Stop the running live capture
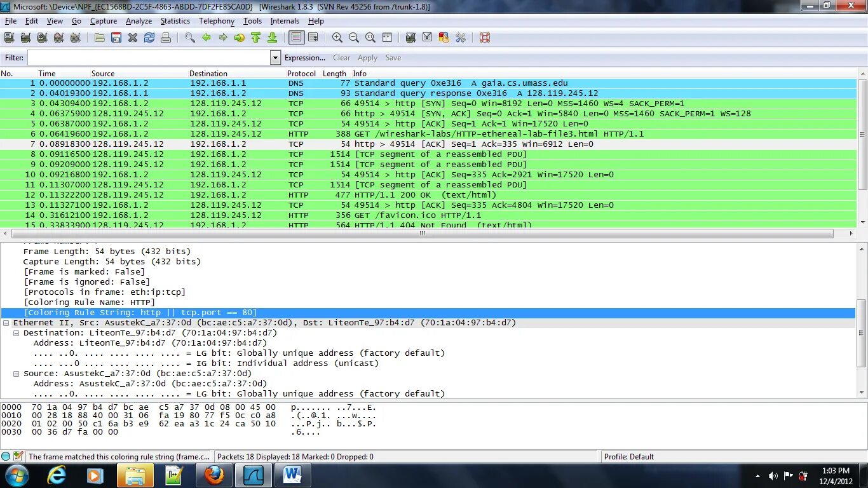The height and width of the screenshot is (488, 868). 58,38
